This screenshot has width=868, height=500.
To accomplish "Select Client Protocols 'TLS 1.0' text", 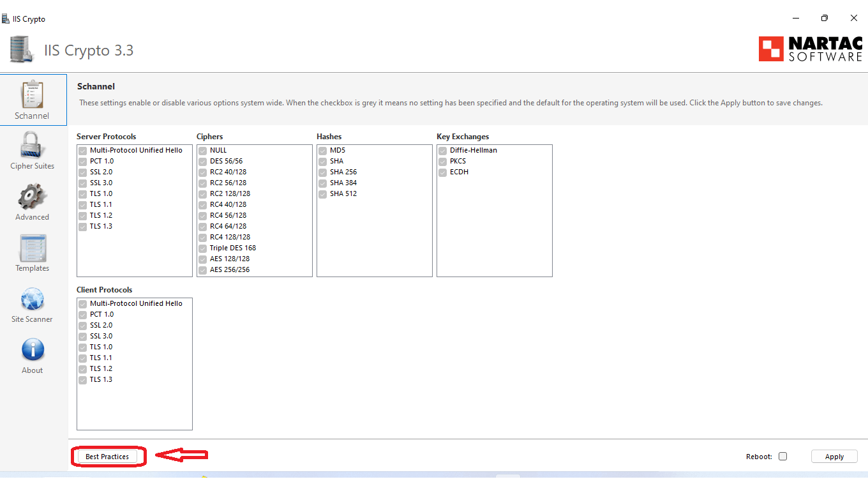I will click(x=101, y=347).
